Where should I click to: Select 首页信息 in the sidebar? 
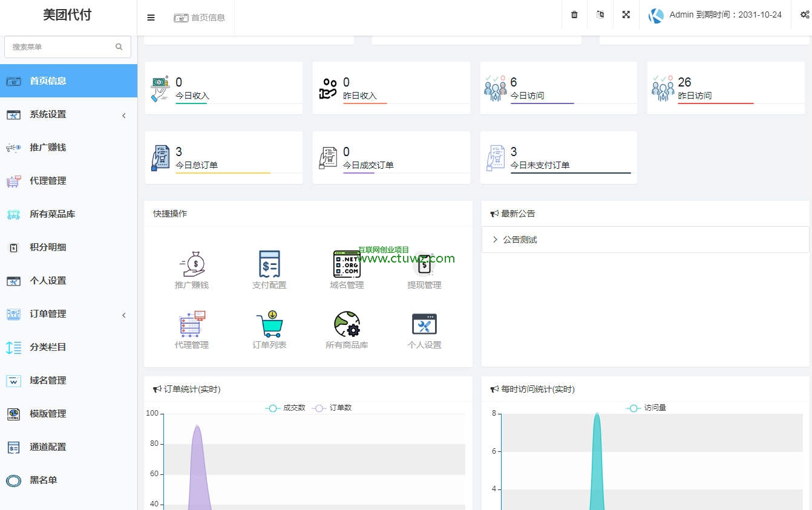pos(68,80)
